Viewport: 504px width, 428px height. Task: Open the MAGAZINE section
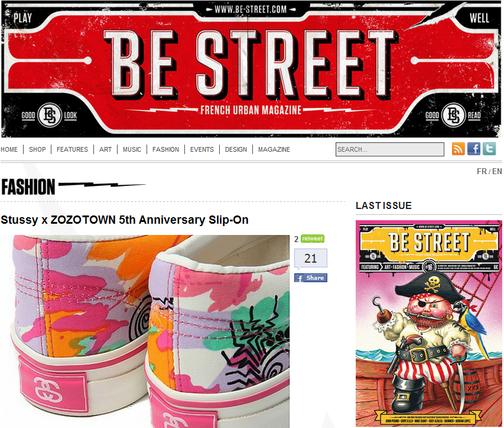[x=274, y=149]
